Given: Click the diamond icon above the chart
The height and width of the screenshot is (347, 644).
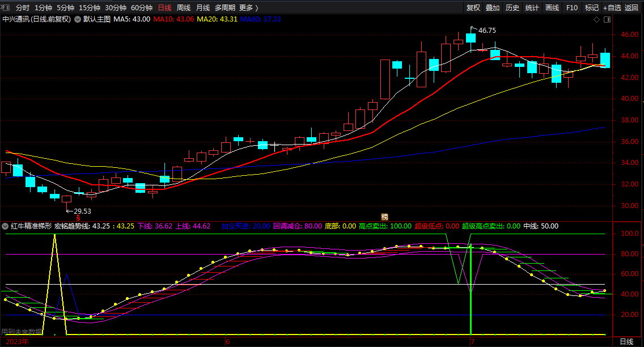Looking at the screenshot, I should pos(597,19).
